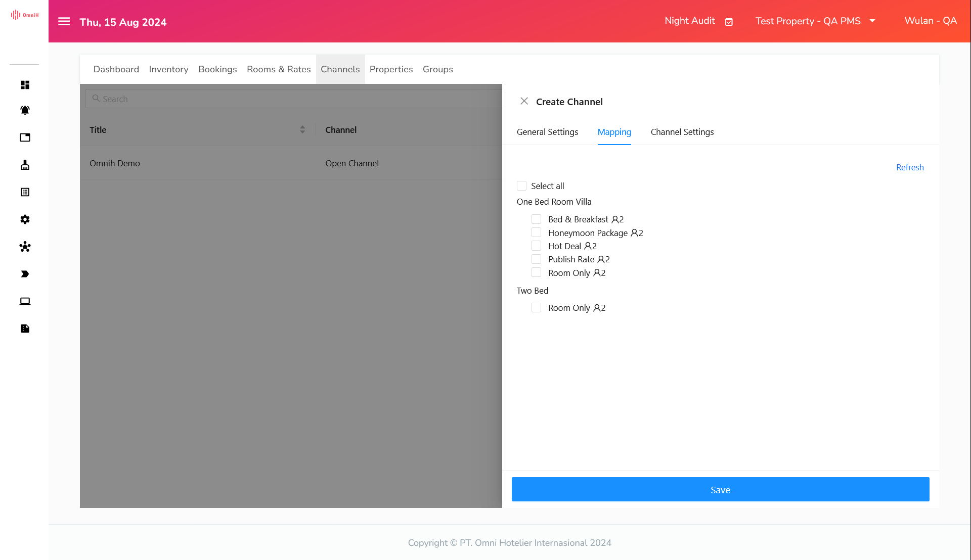
Task: Tick the Honeymoon Package checkbox
Action: 536,232
